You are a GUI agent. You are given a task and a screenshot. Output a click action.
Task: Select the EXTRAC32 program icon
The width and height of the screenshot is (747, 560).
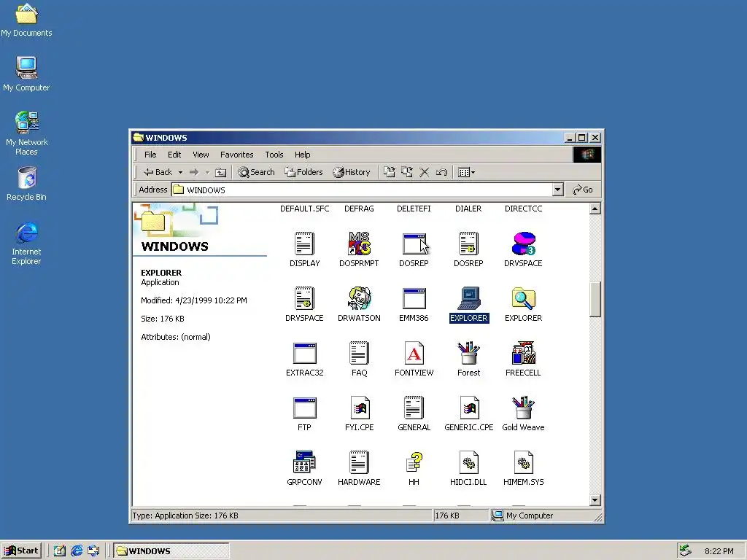304,353
